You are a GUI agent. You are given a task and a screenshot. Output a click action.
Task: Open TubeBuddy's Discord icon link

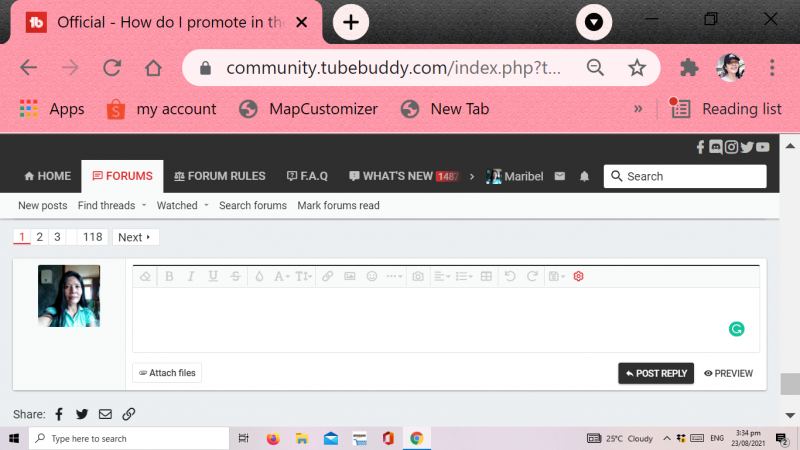point(716,147)
